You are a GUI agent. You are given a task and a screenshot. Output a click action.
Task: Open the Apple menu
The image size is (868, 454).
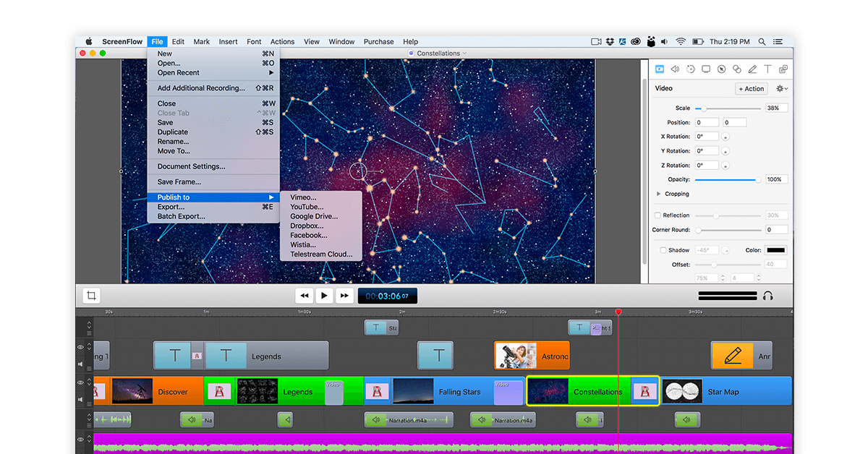tap(90, 42)
